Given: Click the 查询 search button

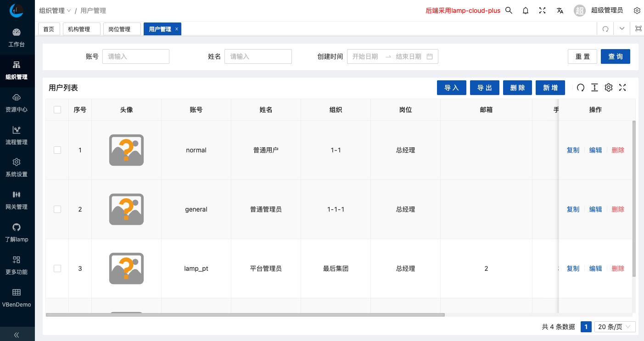Looking at the screenshot, I should click(615, 56).
